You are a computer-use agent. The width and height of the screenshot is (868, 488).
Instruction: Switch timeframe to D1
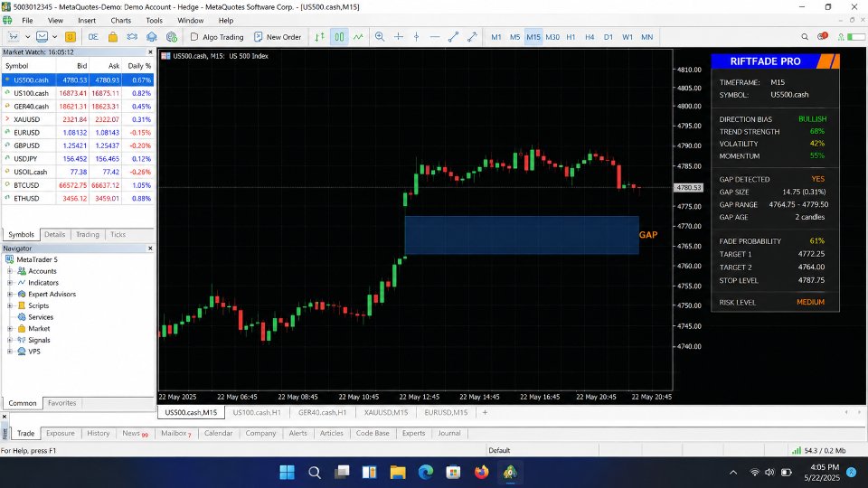(x=609, y=37)
